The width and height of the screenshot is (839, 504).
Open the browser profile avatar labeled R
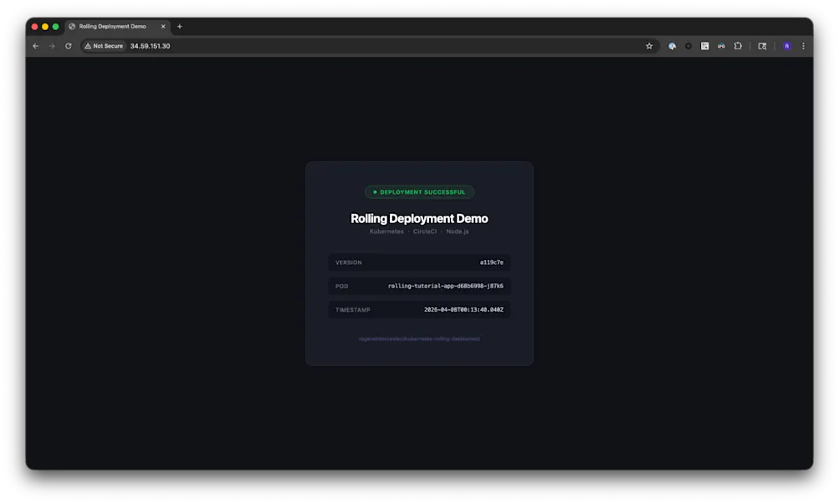[786, 46]
